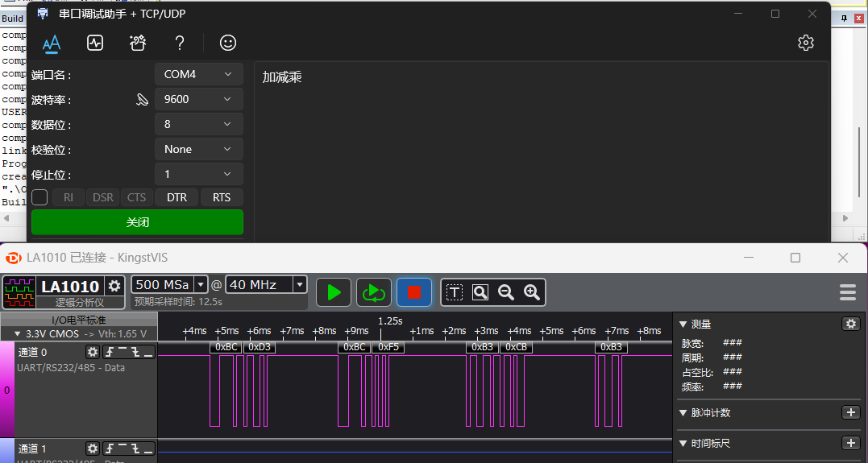This screenshot has height=463, width=868.
Task: Toggle the RTS line button
Action: (x=222, y=197)
